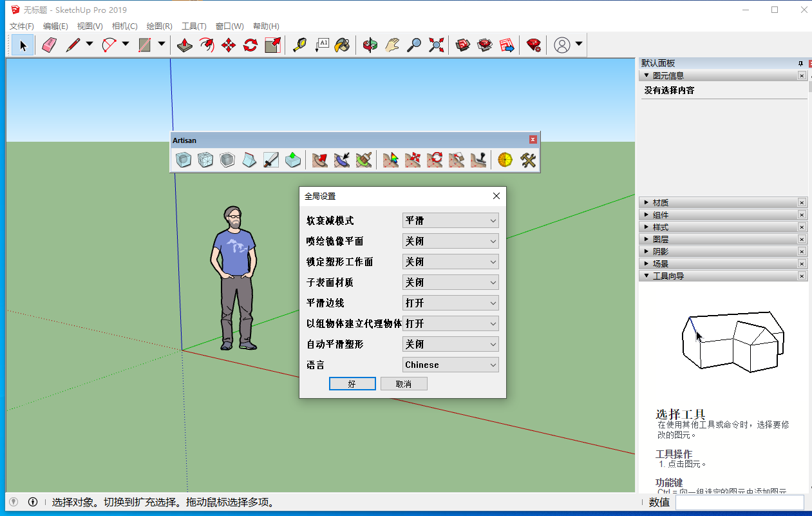Click the Zoom Extents tool
This screenshot has width=812, height=516.
pyautogui.click(x=437, y=45)
